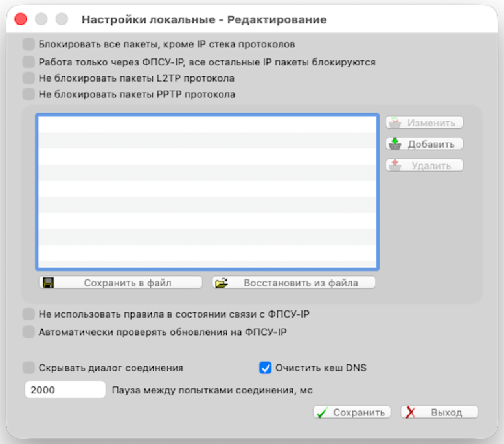The image size is (504, 444).
Task: Click inside the empty rules list
Action: [x=207, y=192]
